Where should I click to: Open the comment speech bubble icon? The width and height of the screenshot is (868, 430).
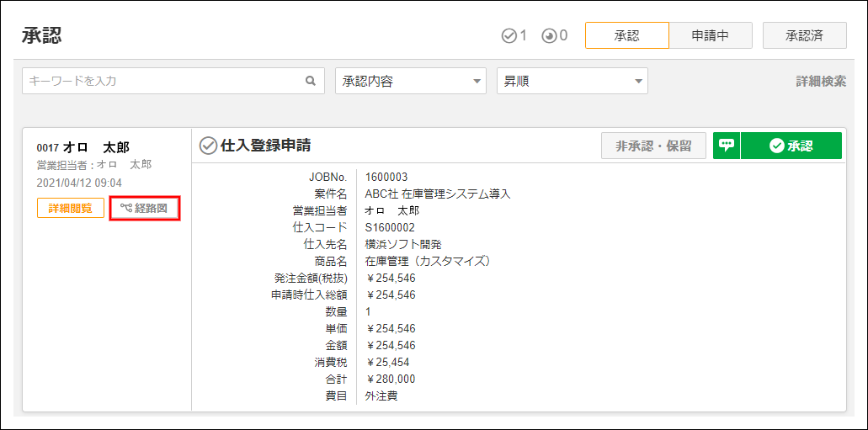727,146
